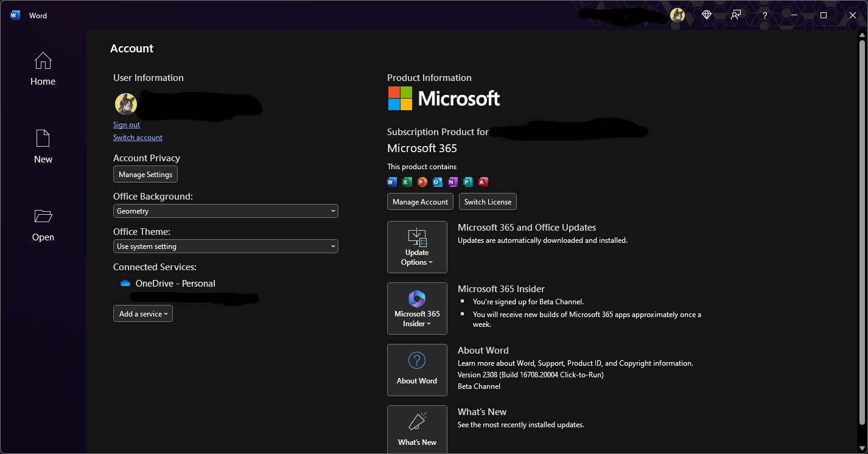Image resolution: width=868 pixels, height=454 pixels.
Task: Open the Office Background dropdown
Action: tap(225, 211)
